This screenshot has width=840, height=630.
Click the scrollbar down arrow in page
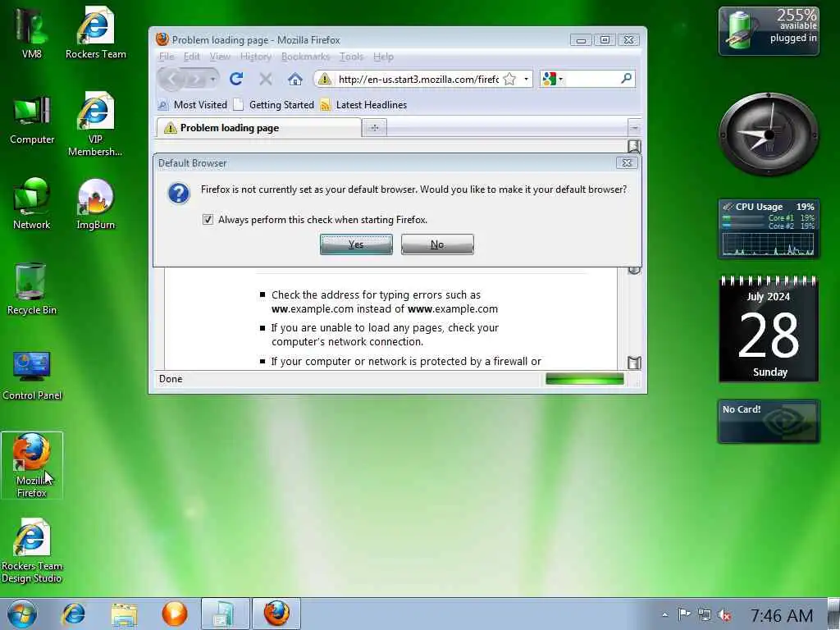pos(634,363)
